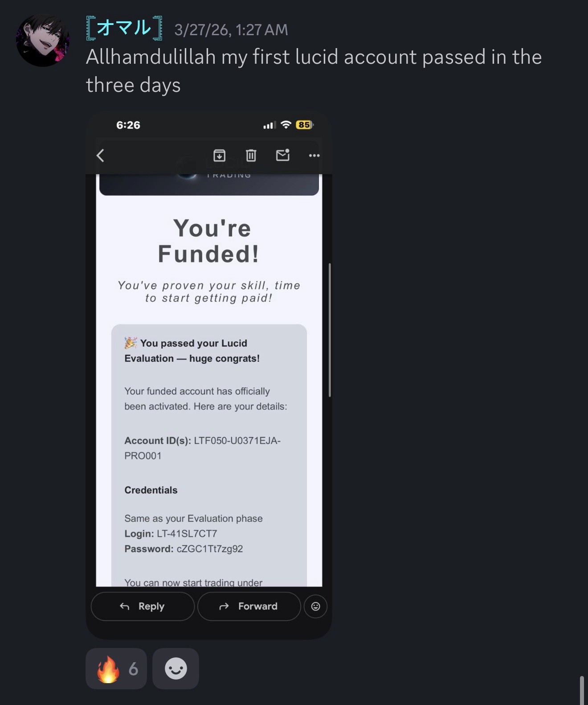Archive the email with the archive icon
Viewport: 588px width, 705px height.
coord(219,156)
